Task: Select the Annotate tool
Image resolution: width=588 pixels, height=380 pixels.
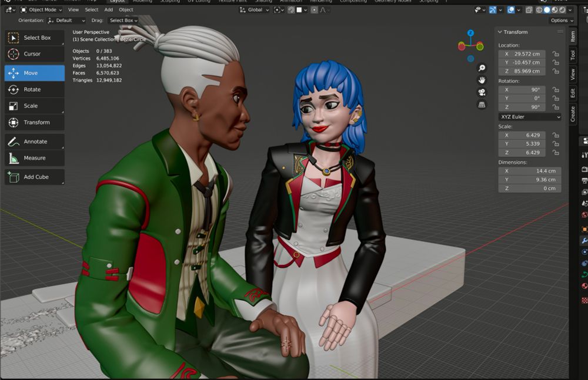Action: tap(35, 142)
